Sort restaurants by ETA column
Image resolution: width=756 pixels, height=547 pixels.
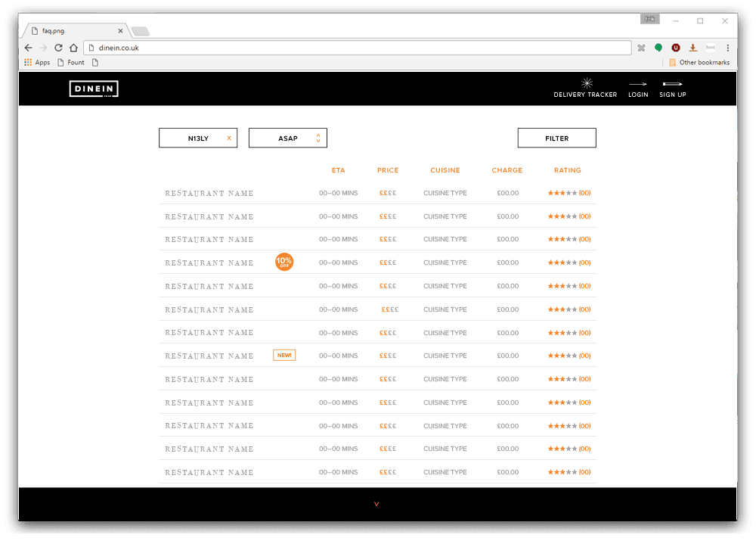click(x=338, y=170)
